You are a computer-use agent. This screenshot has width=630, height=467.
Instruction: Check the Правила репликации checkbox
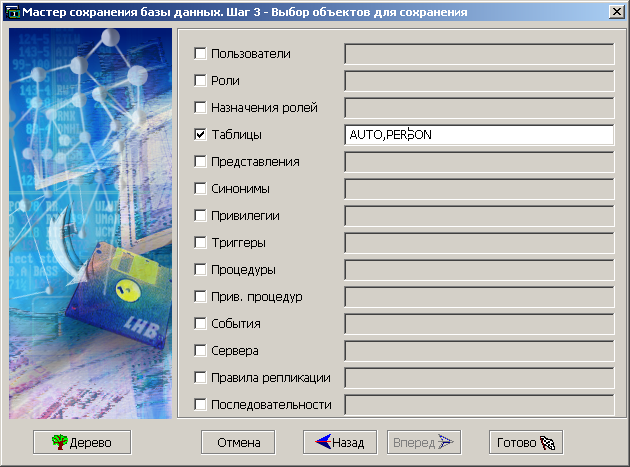[x=200, y=377]
